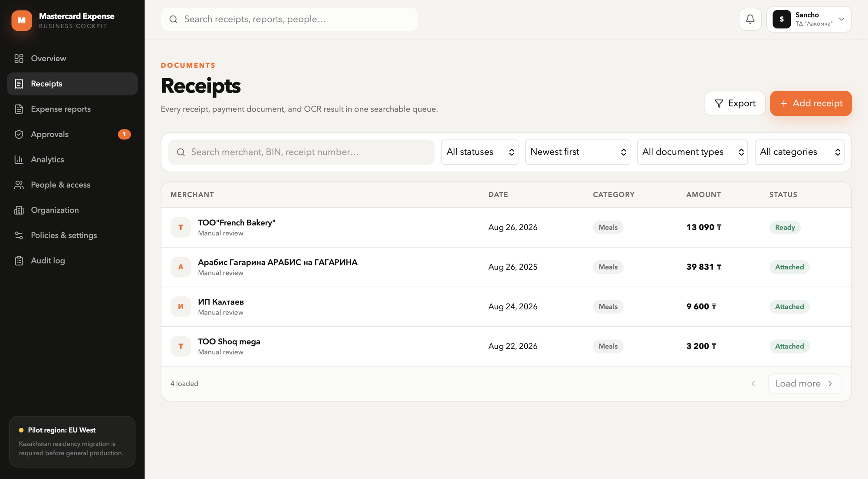Open Analytics from the sidebar
Image resolution: width=868 pixels, height=479 pixels.
[72, 159]
